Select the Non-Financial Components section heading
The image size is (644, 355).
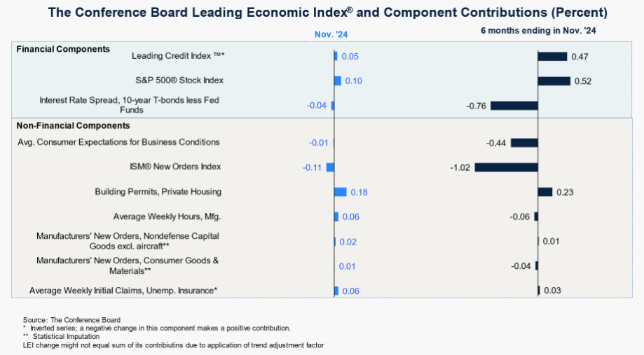[74, 126]
